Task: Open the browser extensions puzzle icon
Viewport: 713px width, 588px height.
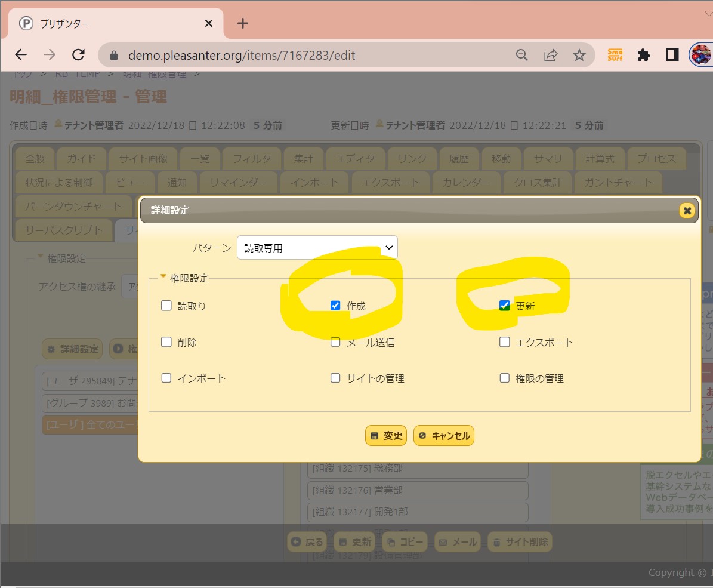Action: pos(643,55)
